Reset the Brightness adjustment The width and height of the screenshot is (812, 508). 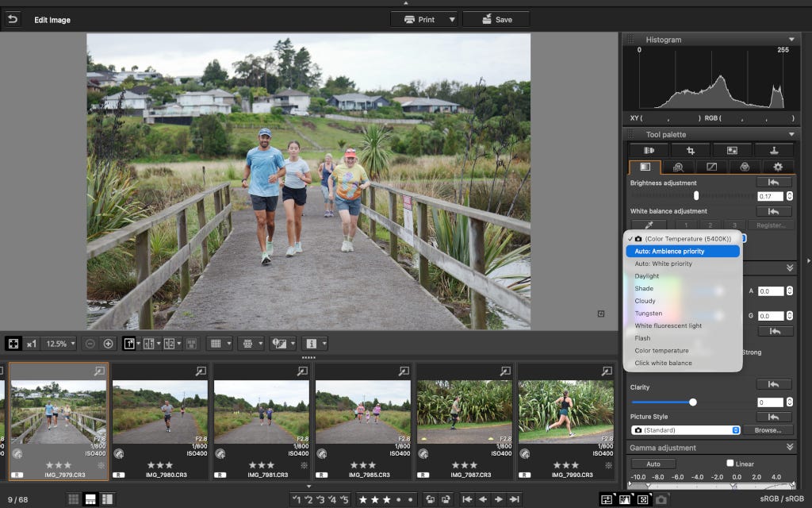tap(774, 183)
